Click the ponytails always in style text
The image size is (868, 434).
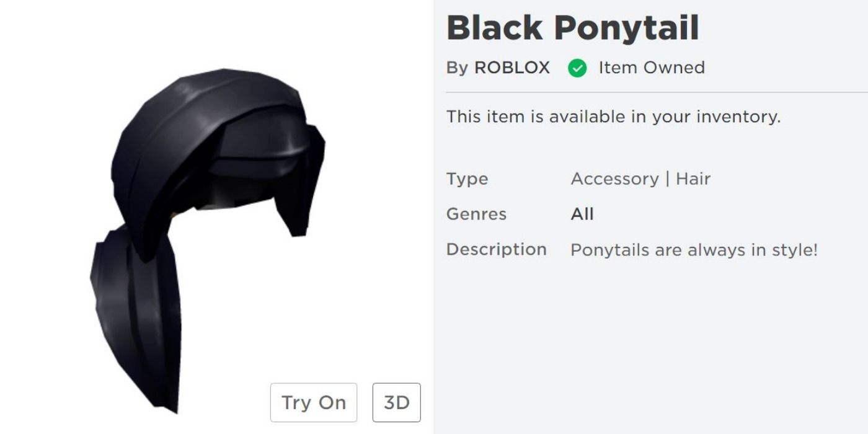pyautogui.click(x=694, y=250)
